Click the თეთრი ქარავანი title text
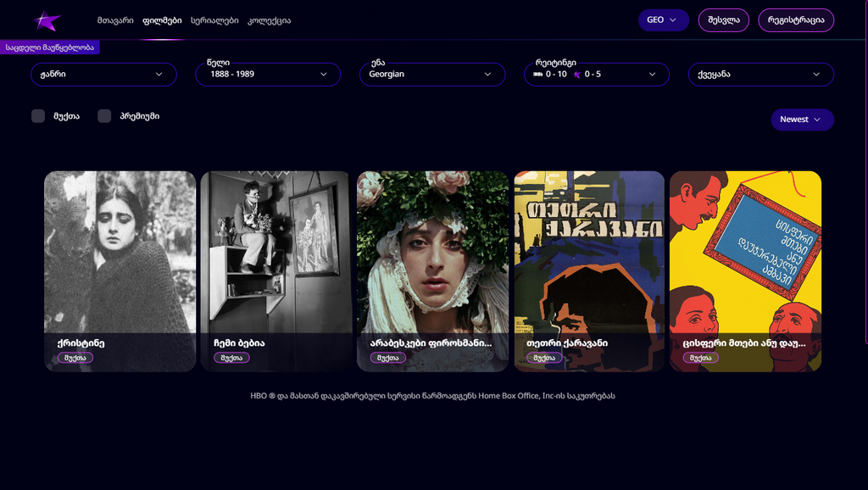This screenshot has height=490, width=868. click(567, 343)
